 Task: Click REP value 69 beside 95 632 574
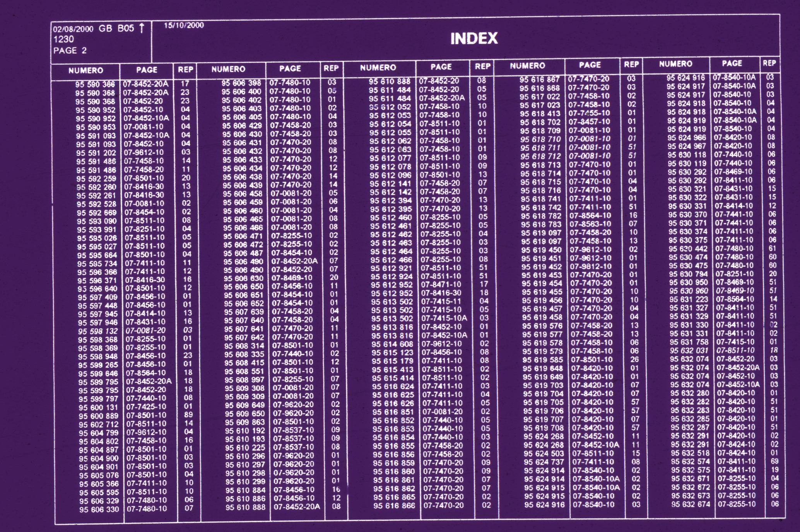(774, 461)
